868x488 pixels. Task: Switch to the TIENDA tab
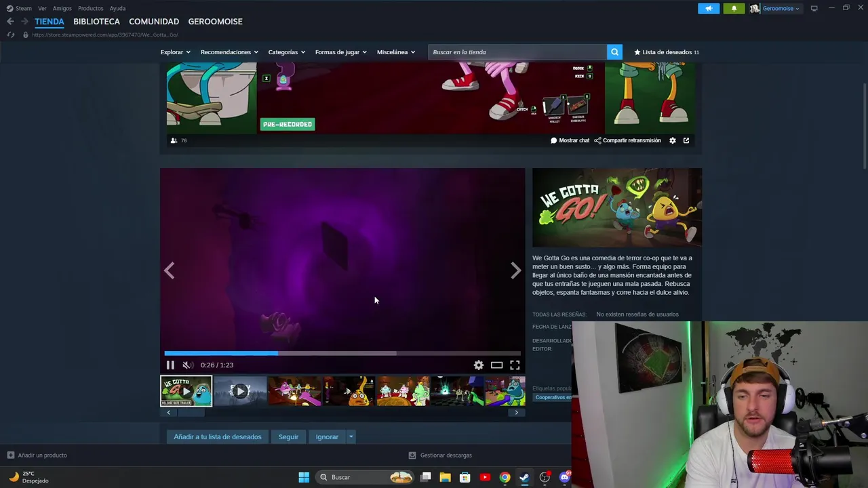pos(50,22)
